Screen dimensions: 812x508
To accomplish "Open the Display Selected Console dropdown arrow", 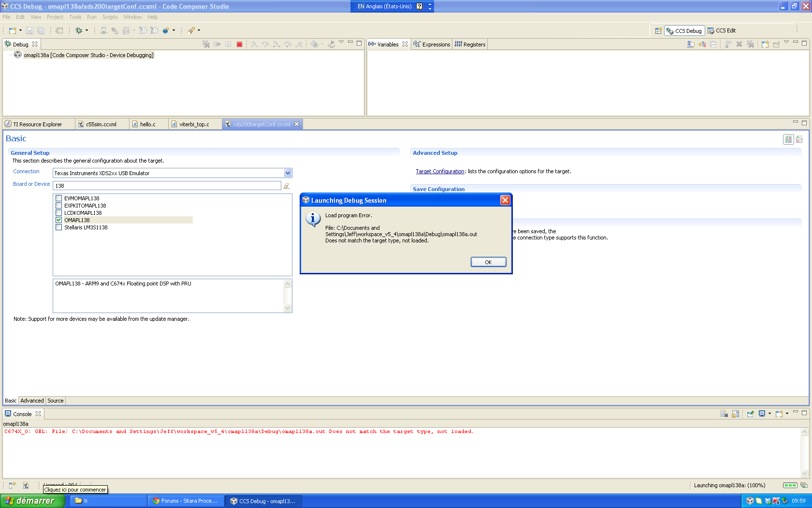I will coord(769,414).
